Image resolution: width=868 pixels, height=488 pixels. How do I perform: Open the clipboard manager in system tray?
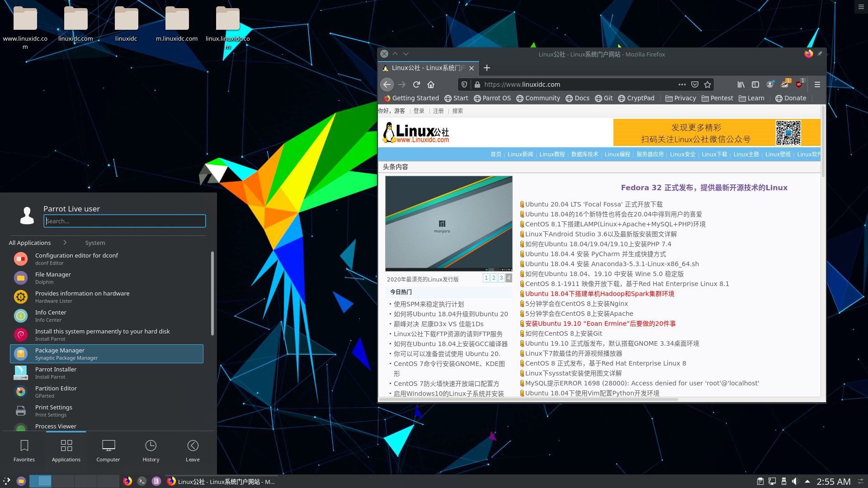pos(760,481)
